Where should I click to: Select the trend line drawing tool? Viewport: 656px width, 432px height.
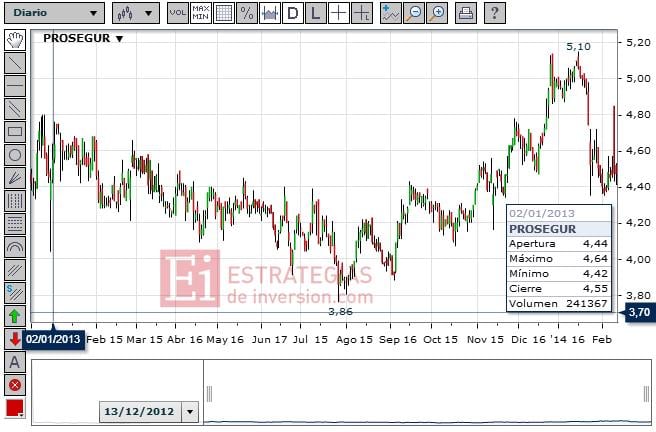point(15,64)
